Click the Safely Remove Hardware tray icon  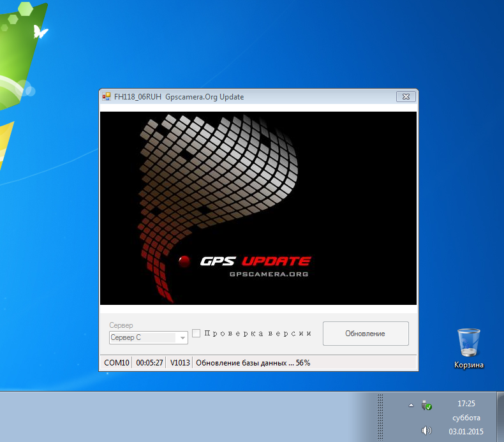426,406
